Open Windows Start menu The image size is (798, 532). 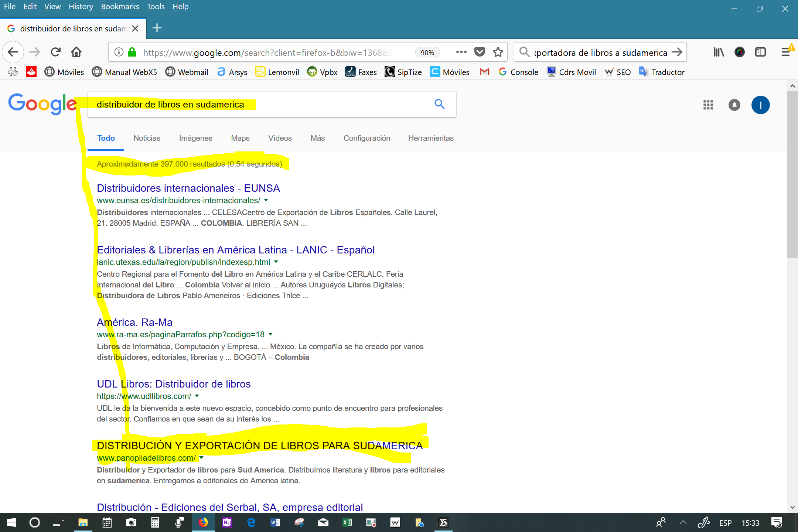click(x=11, y=522)
